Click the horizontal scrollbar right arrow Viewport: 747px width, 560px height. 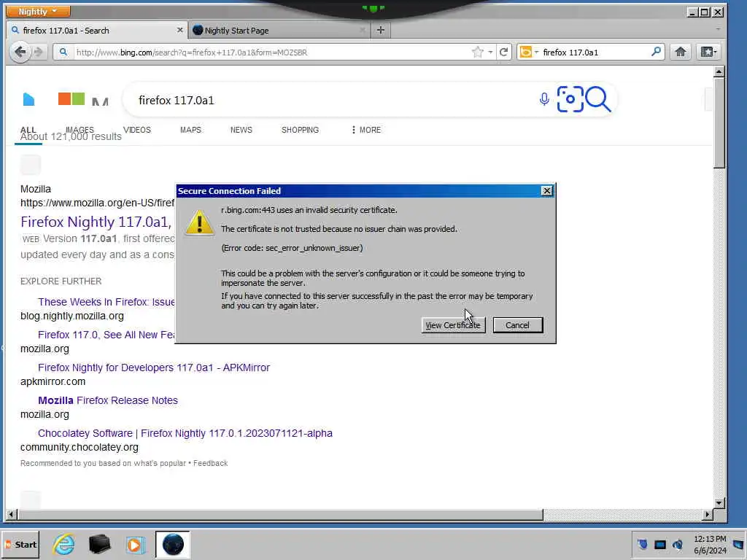pos(708,514)
